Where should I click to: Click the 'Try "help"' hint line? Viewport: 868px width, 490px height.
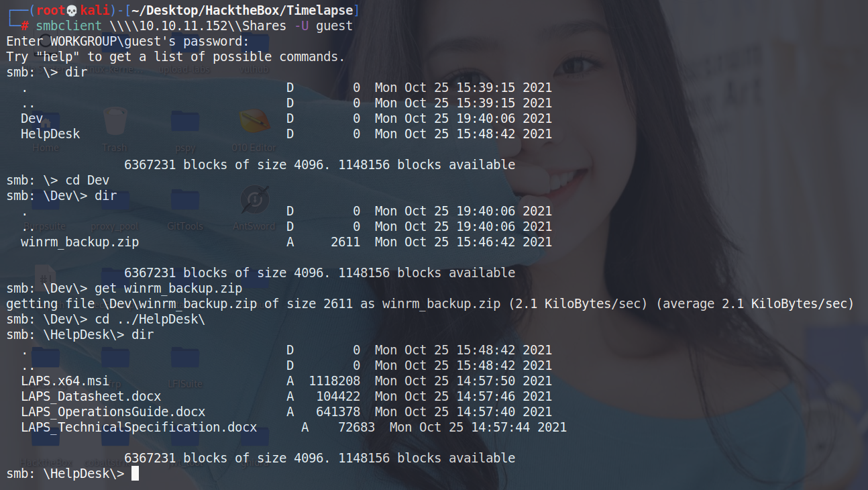point(175,57)
